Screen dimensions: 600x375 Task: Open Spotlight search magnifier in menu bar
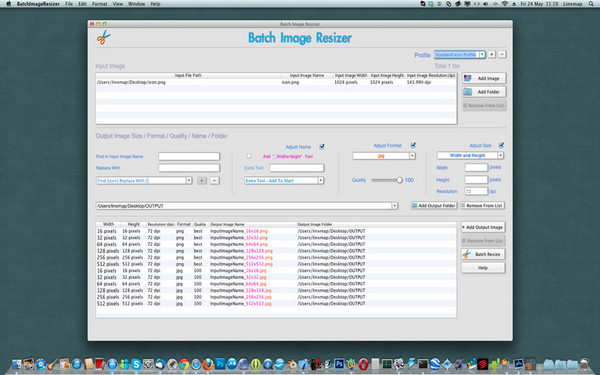pyautogui.click(x=592, y=4)
